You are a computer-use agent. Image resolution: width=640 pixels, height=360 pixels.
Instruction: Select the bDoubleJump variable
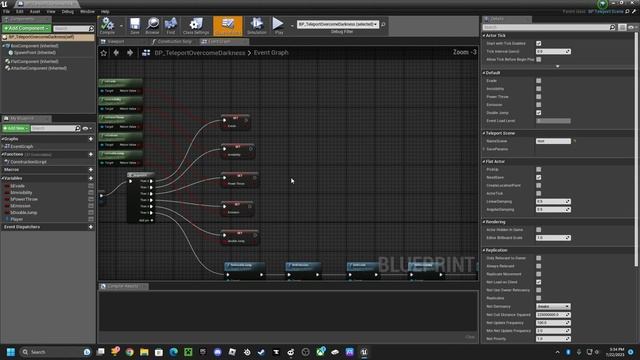[x=23, y=213]
